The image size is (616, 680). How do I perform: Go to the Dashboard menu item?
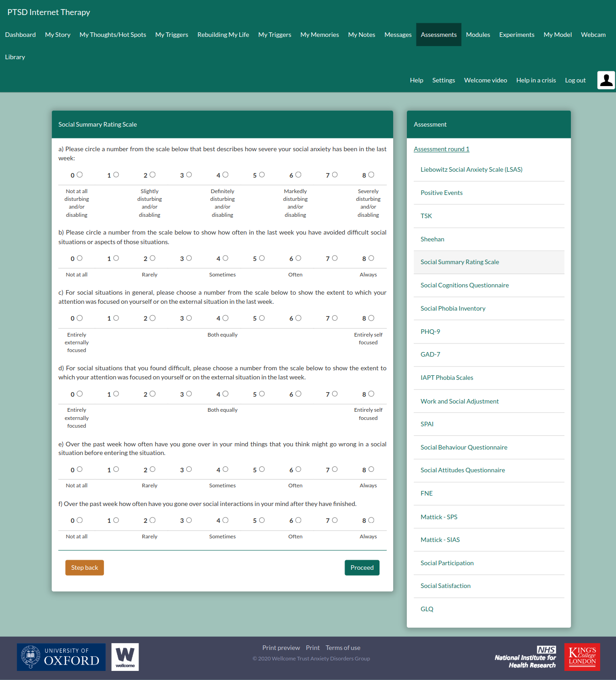point(21,35)
